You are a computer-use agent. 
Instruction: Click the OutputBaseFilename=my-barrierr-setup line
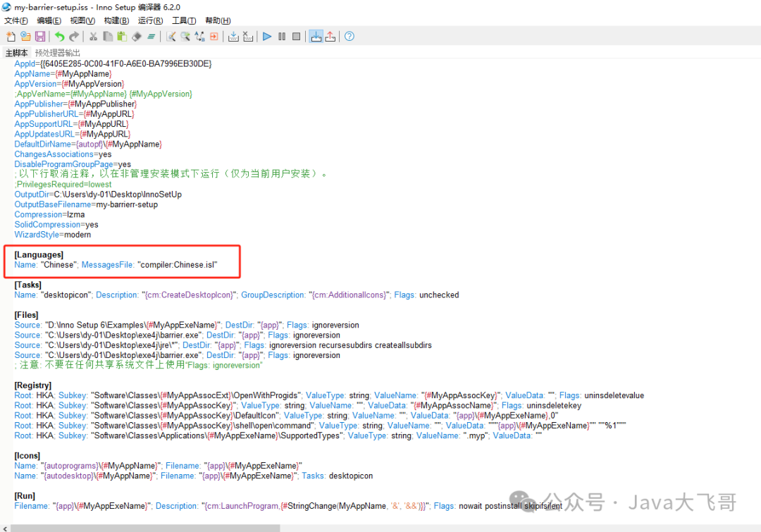point(86,204)
